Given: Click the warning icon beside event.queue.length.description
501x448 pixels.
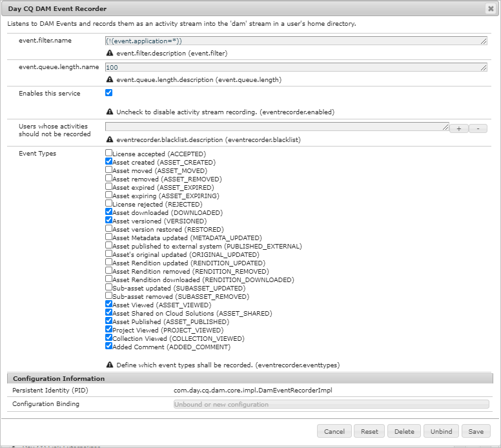Looking at the screenshot, I should point(110,79).
